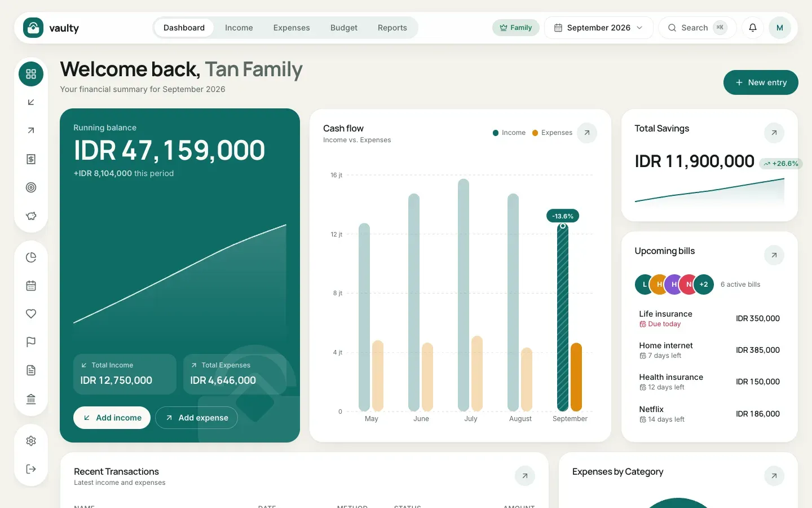The height and width of the screenshot is (508, 812).
Task: Open the Health insurance bill row
Action: click(x=709, y=382)
